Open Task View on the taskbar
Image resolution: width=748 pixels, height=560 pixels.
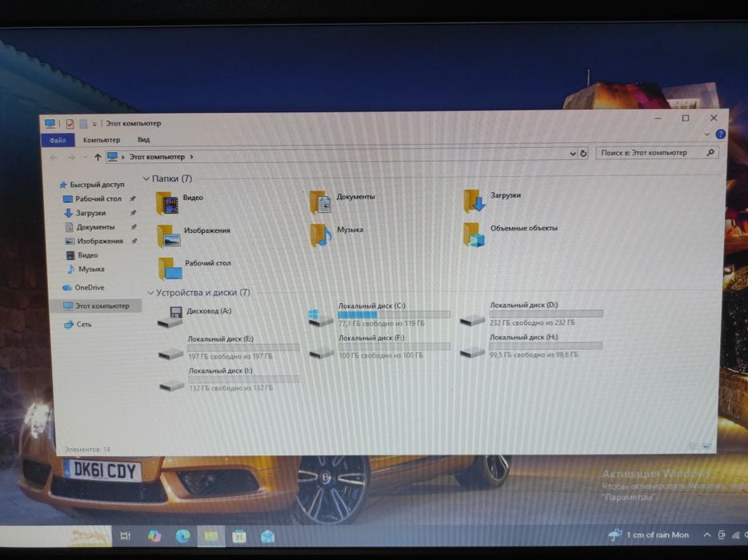click(126, 536)
